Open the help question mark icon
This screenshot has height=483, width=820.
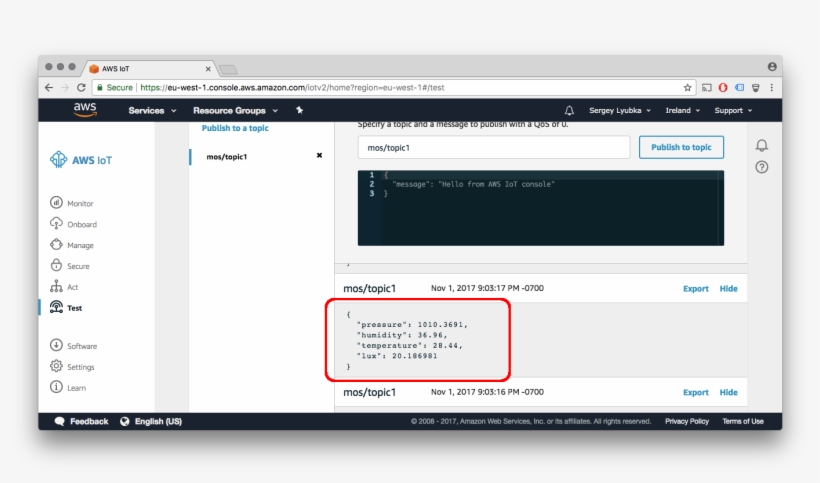761,167
